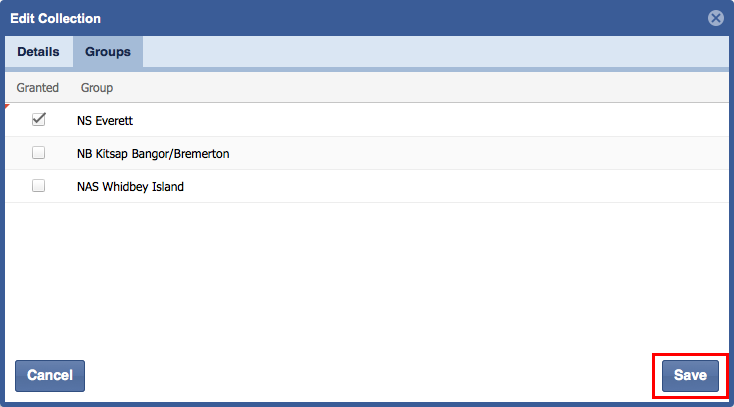Select the NS Everett group name

[105, 120]
